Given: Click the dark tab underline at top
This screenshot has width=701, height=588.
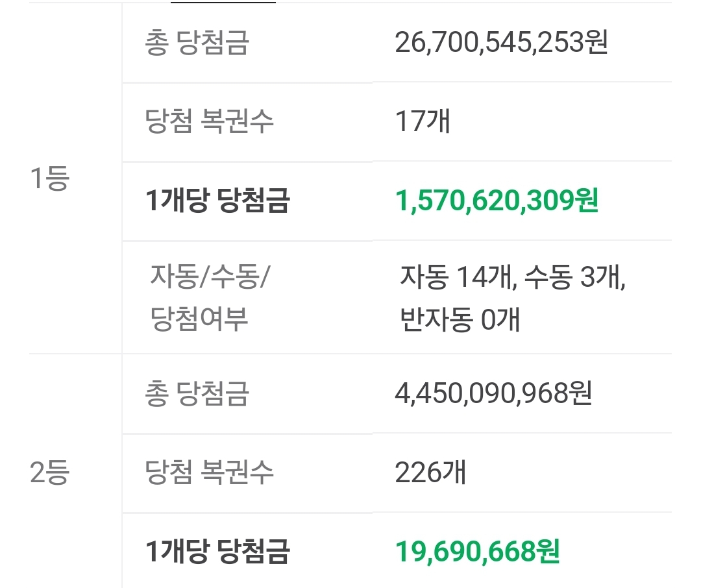Looking at the screenshot, I should pos(223,2).
